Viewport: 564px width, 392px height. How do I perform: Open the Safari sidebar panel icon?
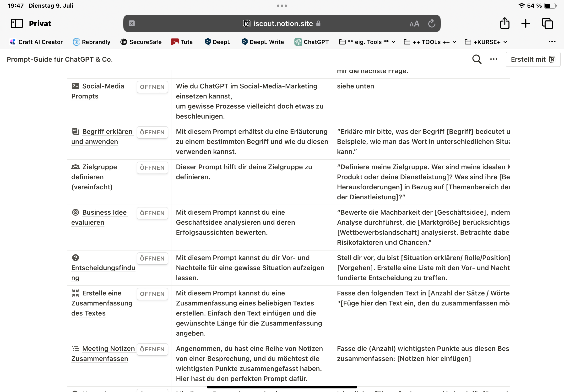17,24
